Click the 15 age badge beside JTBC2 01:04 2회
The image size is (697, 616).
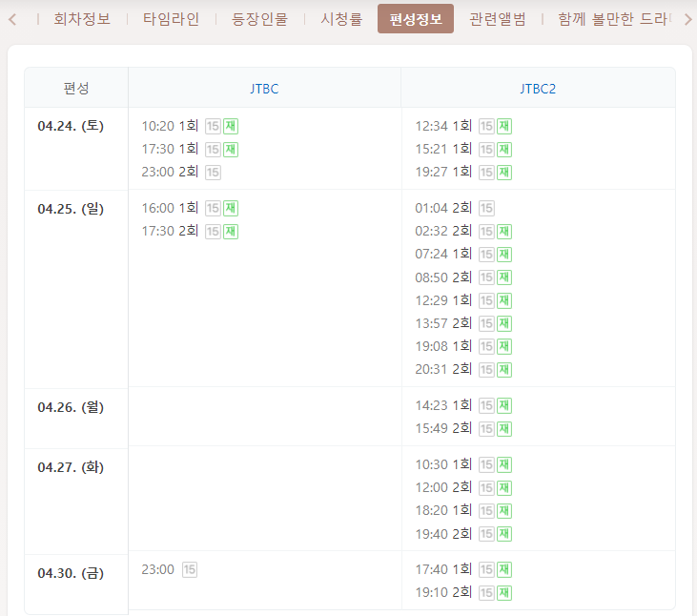486,209
